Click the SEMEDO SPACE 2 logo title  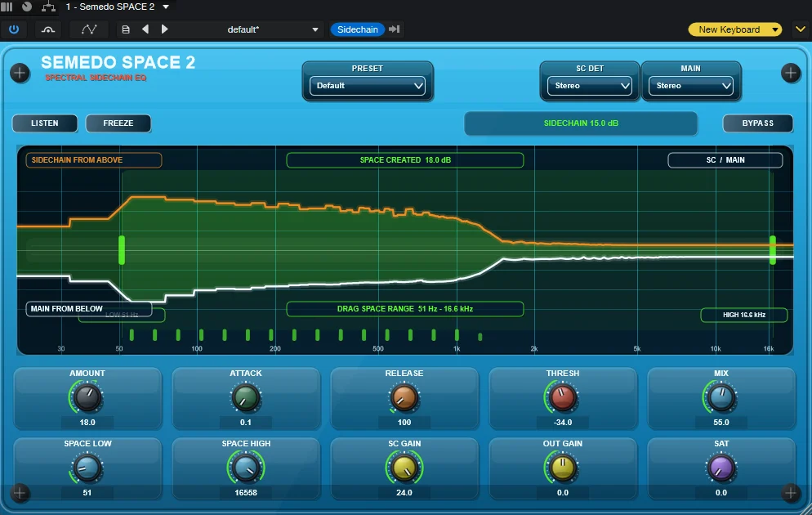(x=118, y=63)
